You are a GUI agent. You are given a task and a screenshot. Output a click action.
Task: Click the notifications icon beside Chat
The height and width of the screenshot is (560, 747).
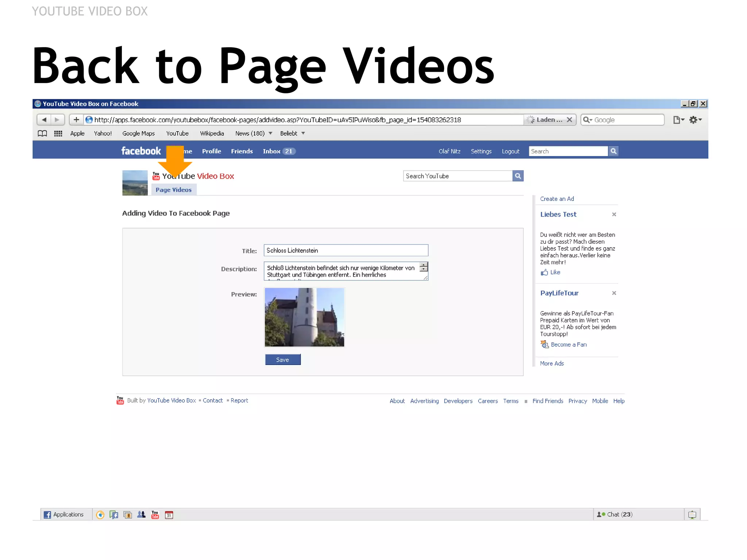pyautogui.click(x=692, y=514)
